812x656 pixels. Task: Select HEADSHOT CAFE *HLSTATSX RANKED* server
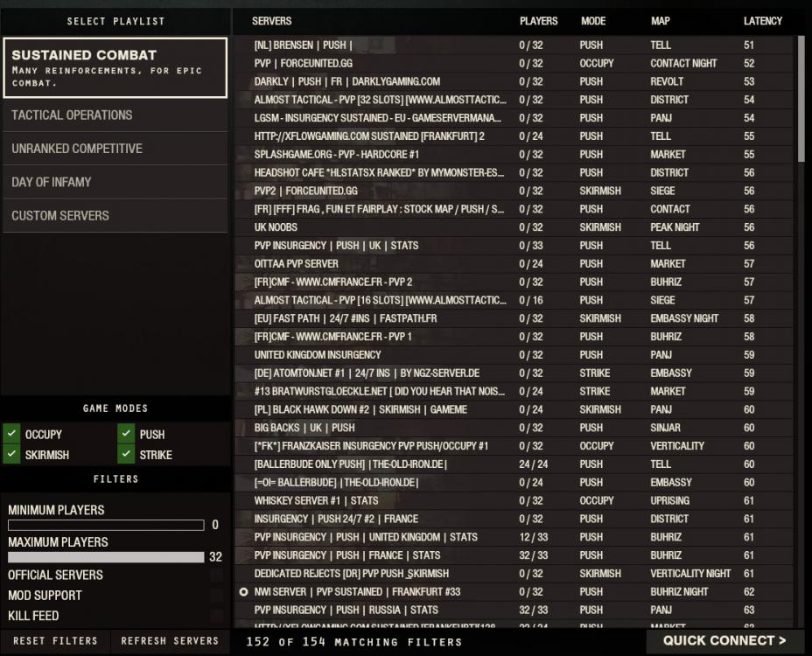(514, 172)
